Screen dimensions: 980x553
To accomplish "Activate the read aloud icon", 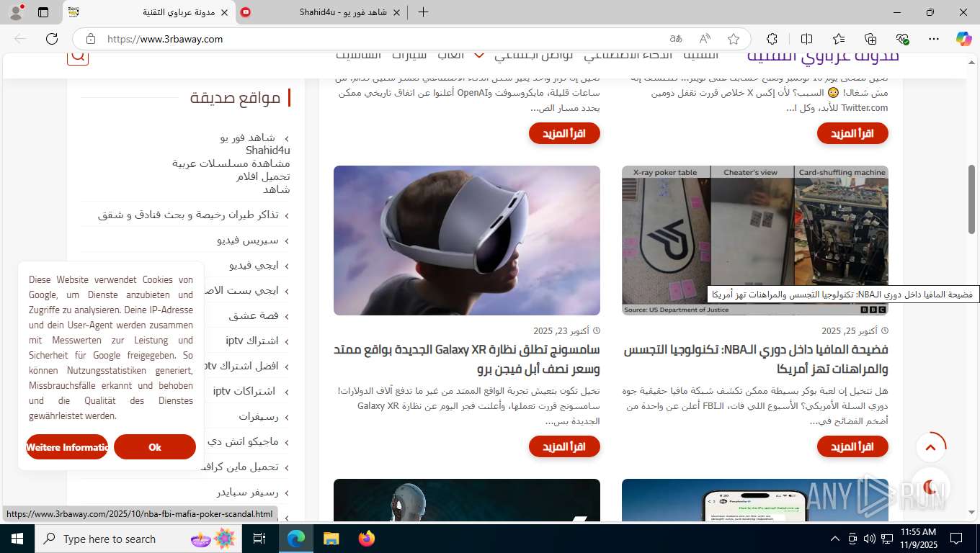I will [705, 39].
